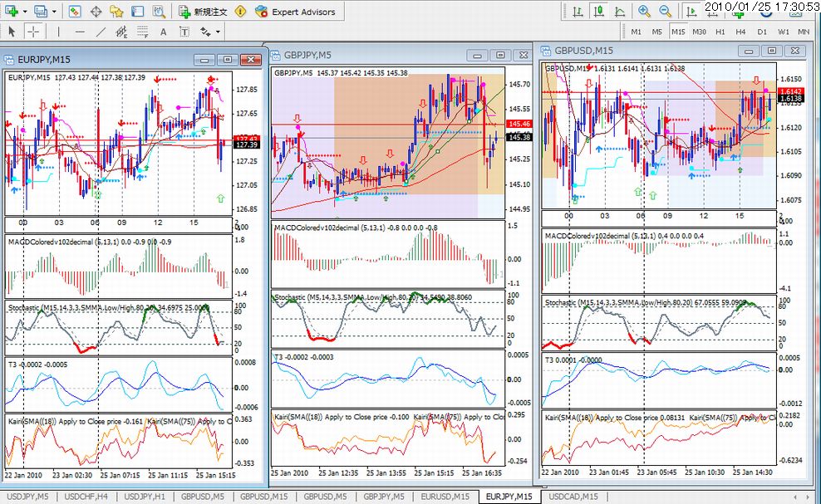Toggle the Expert Advisors button
Screen dimensions: 821x504
point(296,12)
